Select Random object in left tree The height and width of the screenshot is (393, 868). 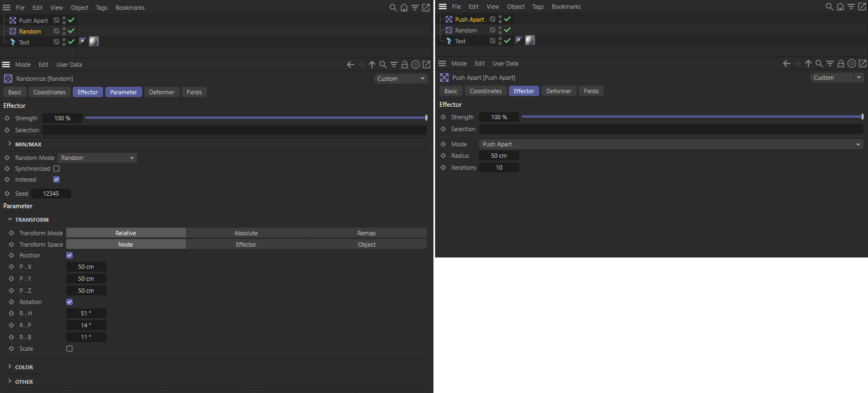coord(30,31)
